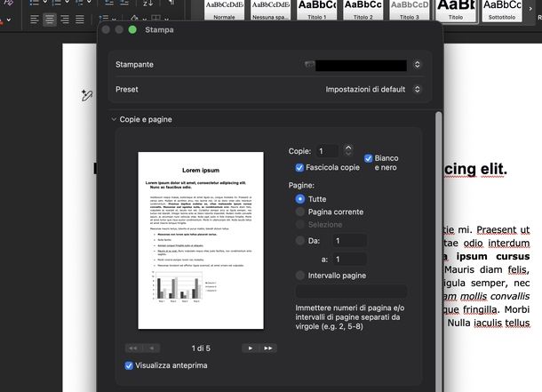Apply the Titolo 2 style
Image resolution: width=542 pixels, height=392 pixels.
(x=363, y=11)
